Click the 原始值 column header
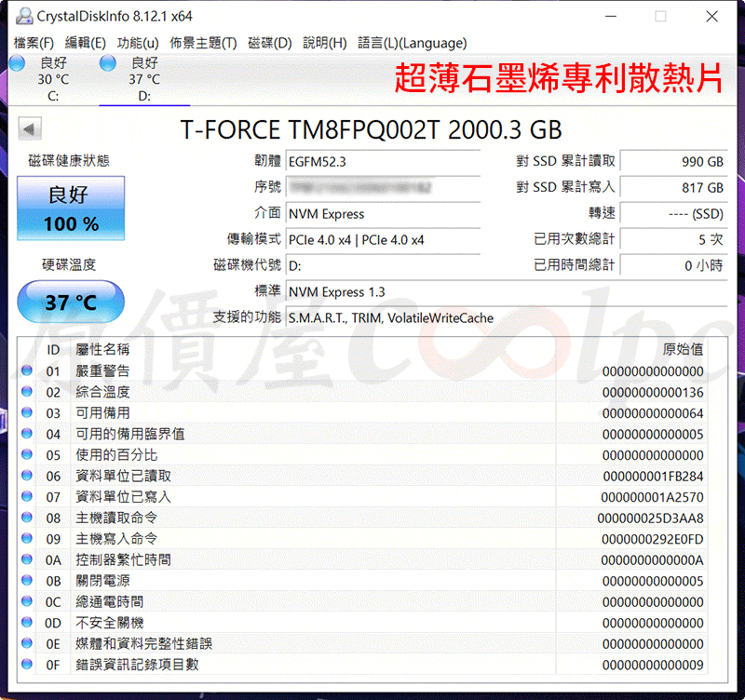The height and width of the screenshot is (700, 745). coord(683,349)
